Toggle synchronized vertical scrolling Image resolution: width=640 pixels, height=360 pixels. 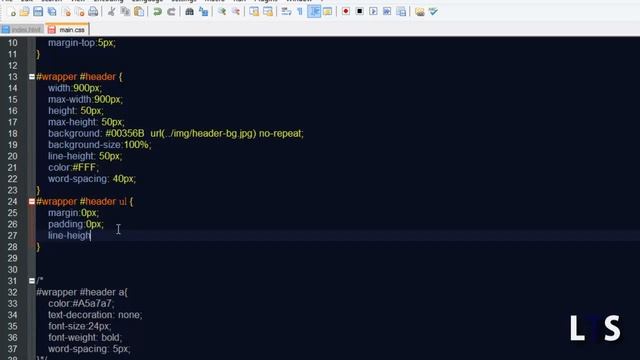click(254, 12)
